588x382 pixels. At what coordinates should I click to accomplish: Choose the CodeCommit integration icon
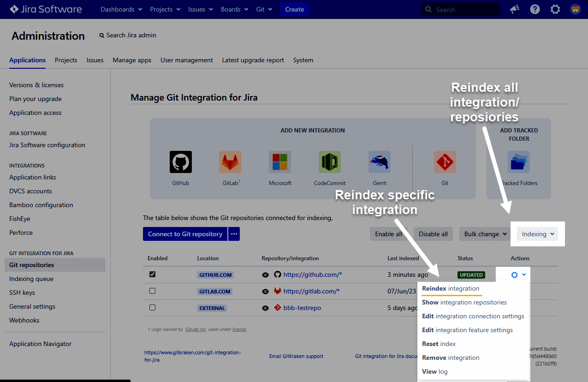[329, 162]
